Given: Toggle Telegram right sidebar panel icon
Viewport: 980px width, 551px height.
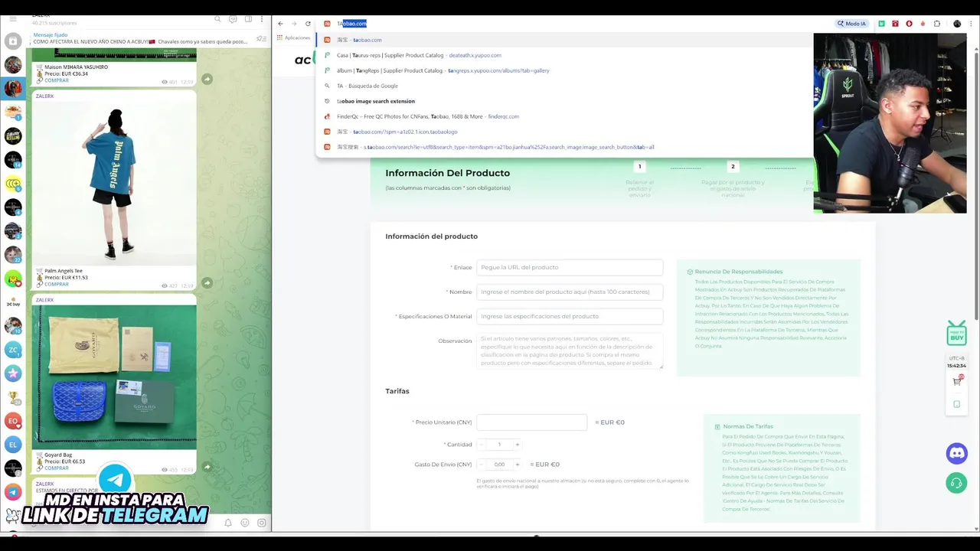Looking at the screenshot, I should [x=248, y=19].
